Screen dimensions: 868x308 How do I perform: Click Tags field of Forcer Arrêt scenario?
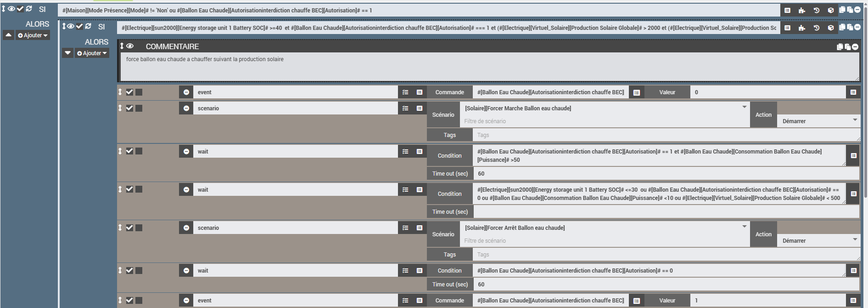[666, 254]
